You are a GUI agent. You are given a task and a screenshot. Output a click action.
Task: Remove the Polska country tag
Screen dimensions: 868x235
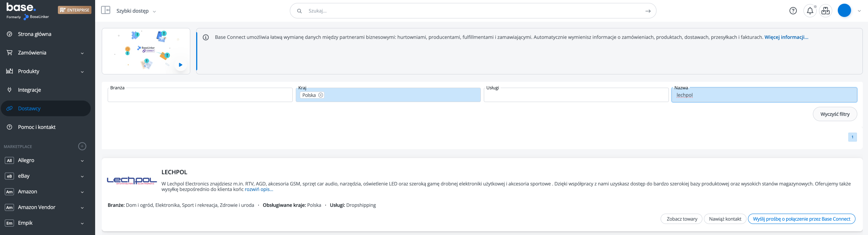pyautogui.click(x=321, y=95)
